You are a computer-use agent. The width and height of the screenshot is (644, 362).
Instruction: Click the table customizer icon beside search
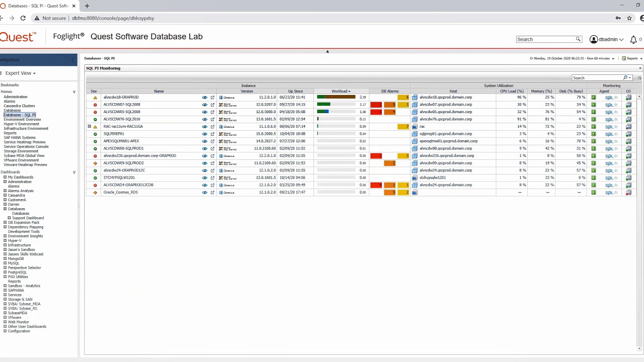click(x=639, y=78)
